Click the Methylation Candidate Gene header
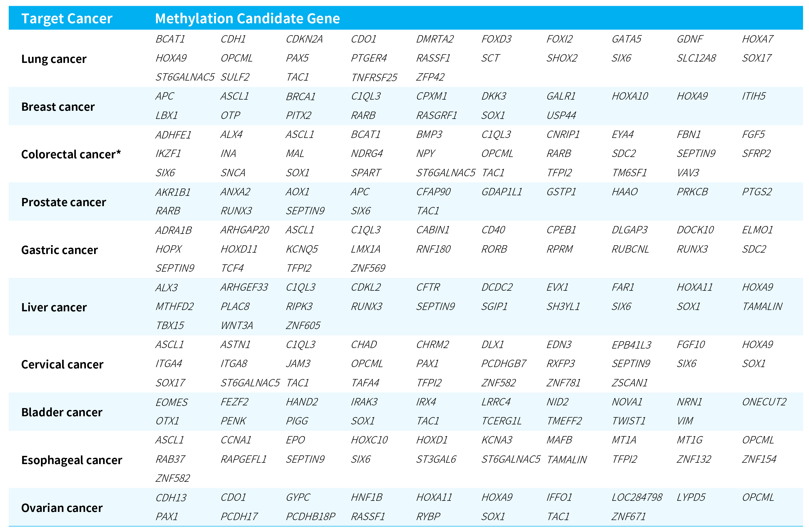 [x=247, y=18]
